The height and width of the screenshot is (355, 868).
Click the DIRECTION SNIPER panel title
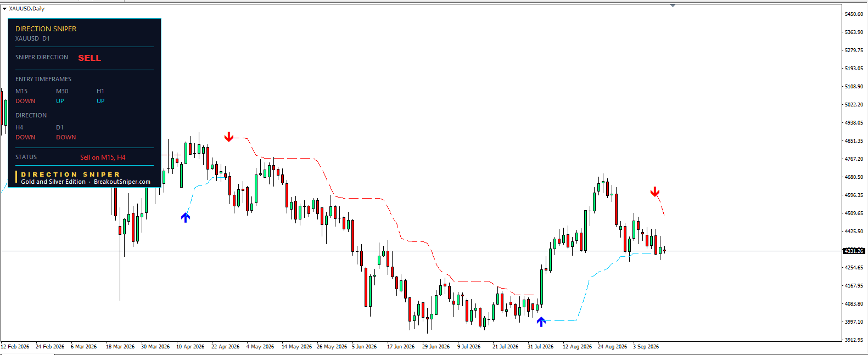46,29
